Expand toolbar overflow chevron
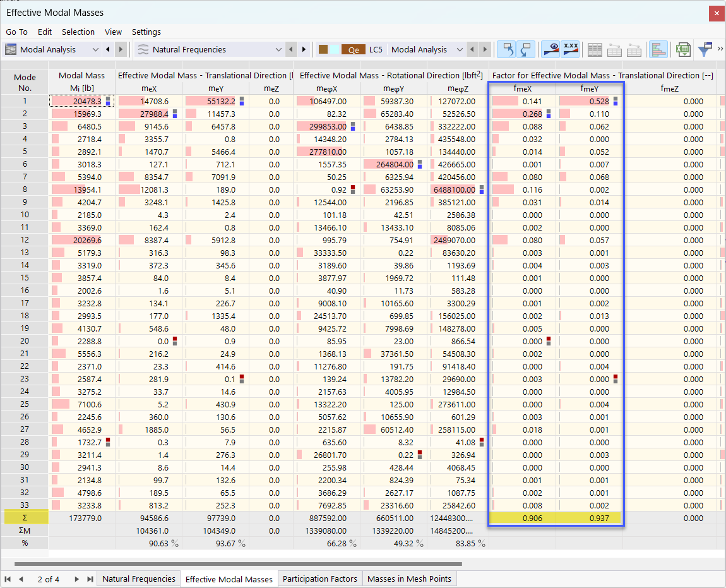The image size is (726, 588). click(x=720, y=49)
